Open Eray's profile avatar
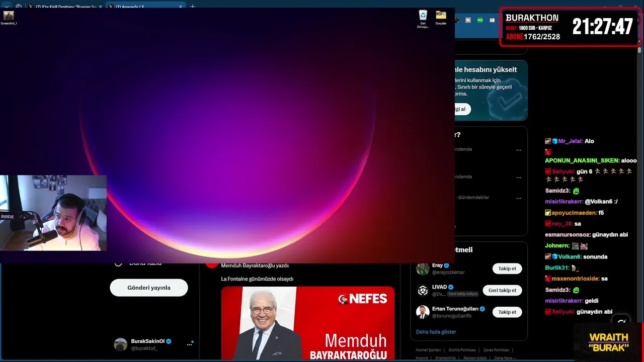This screenshot has height=362, width=644. 423,268
